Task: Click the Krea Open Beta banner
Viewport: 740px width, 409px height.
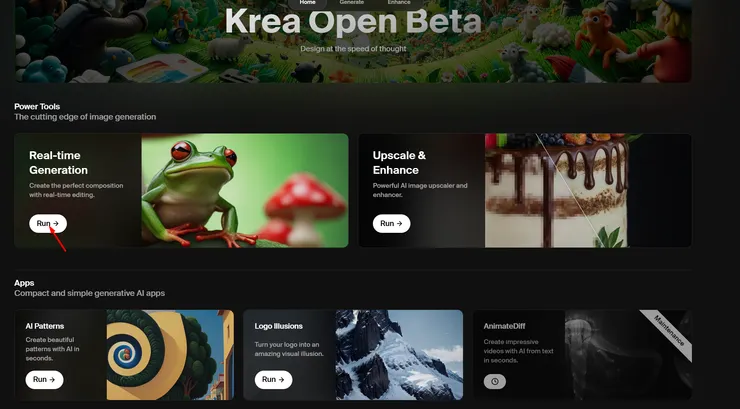Action: pos(353,42)
